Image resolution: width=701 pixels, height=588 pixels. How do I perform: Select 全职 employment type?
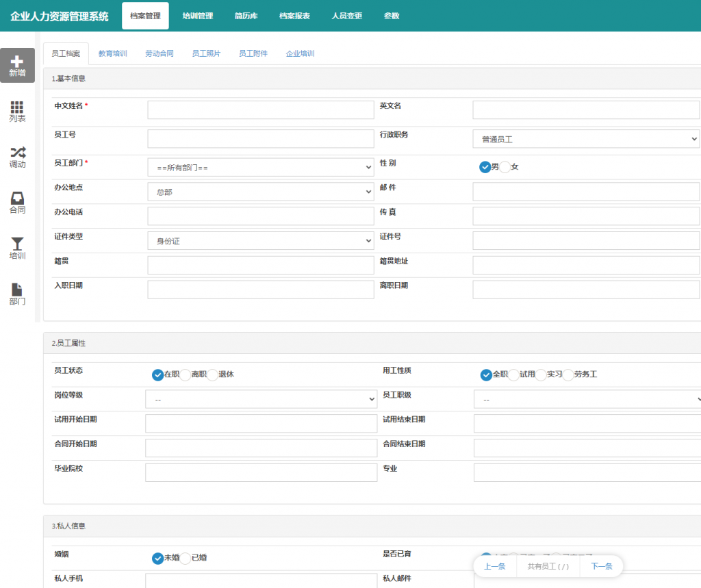pos(486,374)
